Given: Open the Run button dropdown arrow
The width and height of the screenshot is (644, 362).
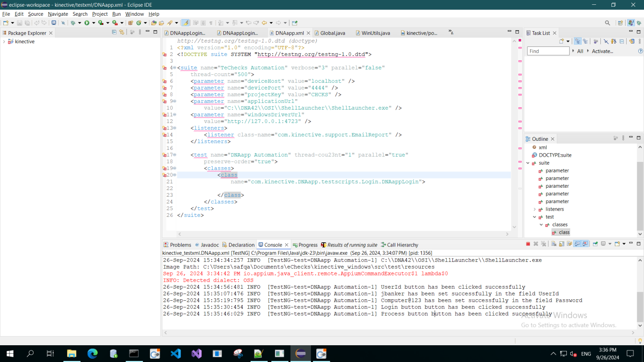Looking at the screenshot, I should [x=93, y=23].
